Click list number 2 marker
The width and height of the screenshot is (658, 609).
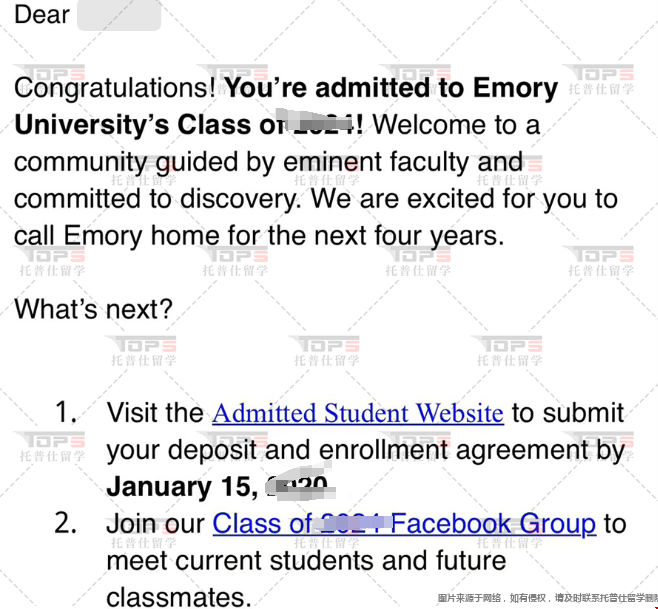click(66, 523)
